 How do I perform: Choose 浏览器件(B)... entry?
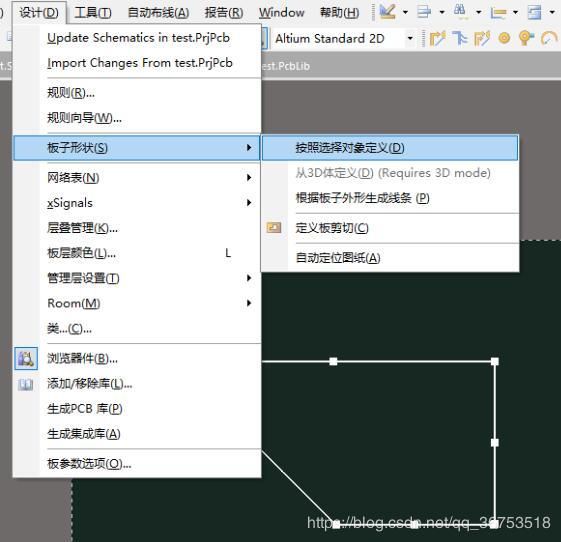(x=137, y=358)
